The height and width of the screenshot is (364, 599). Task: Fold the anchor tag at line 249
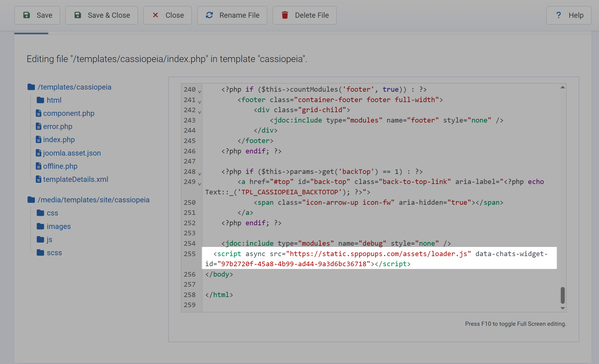click(x=199, y=184)
